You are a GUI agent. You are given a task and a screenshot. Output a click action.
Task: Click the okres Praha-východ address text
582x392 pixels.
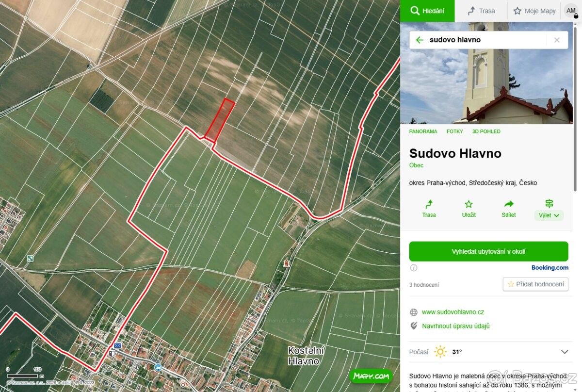(x=473, y=183)
